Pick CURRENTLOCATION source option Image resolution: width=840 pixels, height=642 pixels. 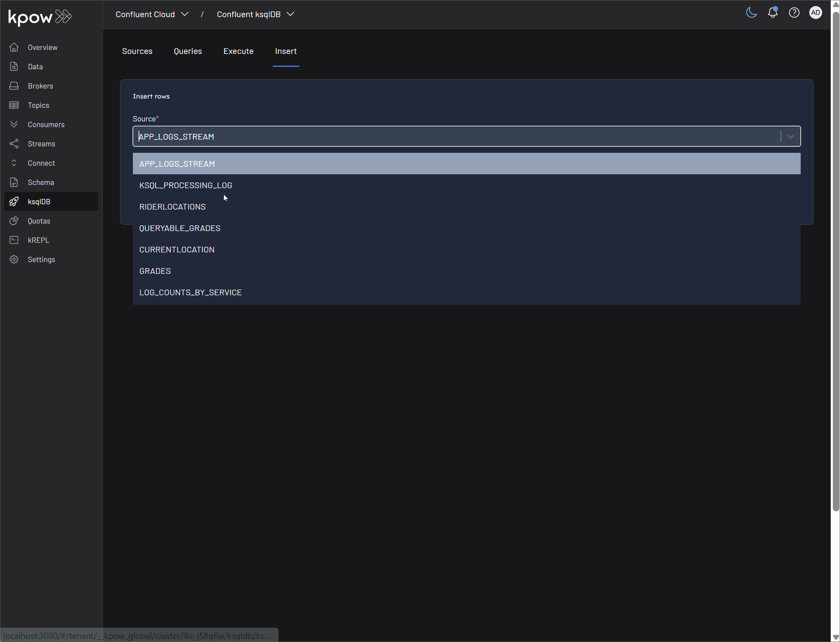click(466, 250)
